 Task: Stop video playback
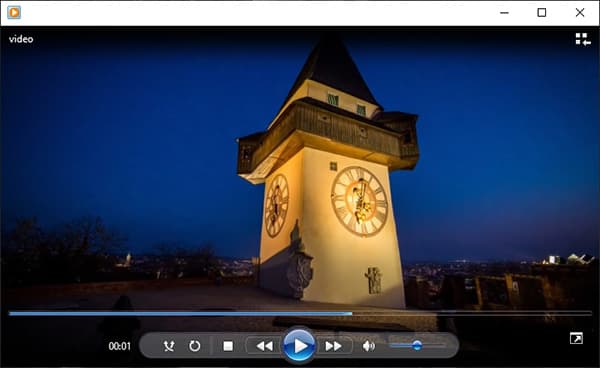pyautogui.click(x=228, y=346)
